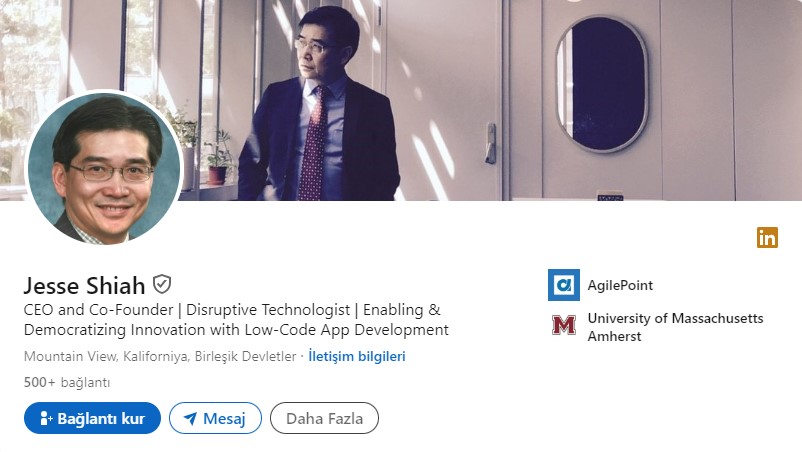The height and width of the screenshot is (452, 802).
Task: Click the paper plane icon in Mesaj button
Action: [190, 419]
